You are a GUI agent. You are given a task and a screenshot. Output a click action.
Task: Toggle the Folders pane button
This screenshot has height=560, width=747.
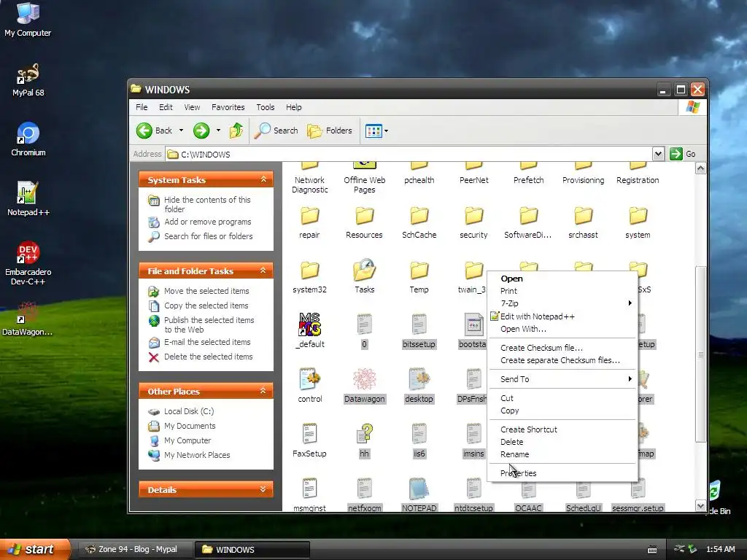(x=329, y=131)
